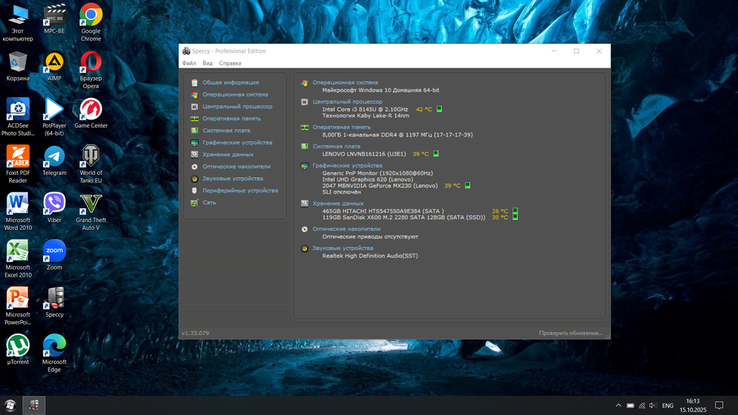Open the Хранение данных heading in summary panel
738x415 pixels.
338,204
